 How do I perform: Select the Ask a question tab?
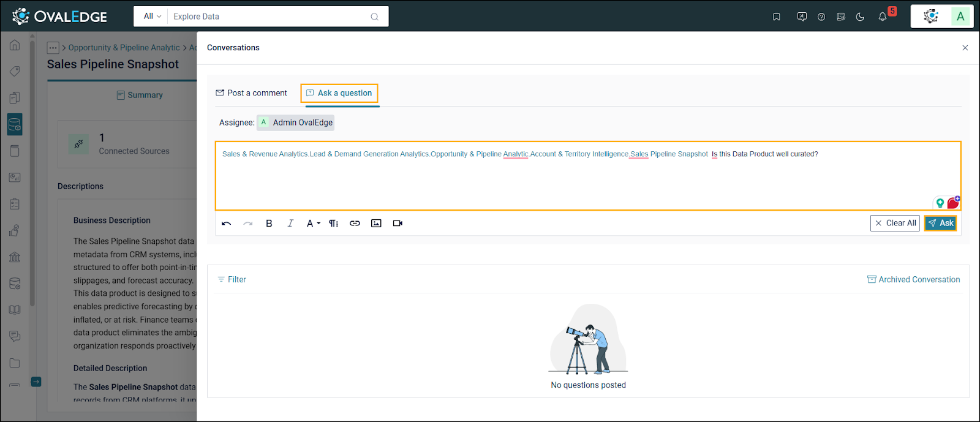pyautogui.click(x=339, y=93)
